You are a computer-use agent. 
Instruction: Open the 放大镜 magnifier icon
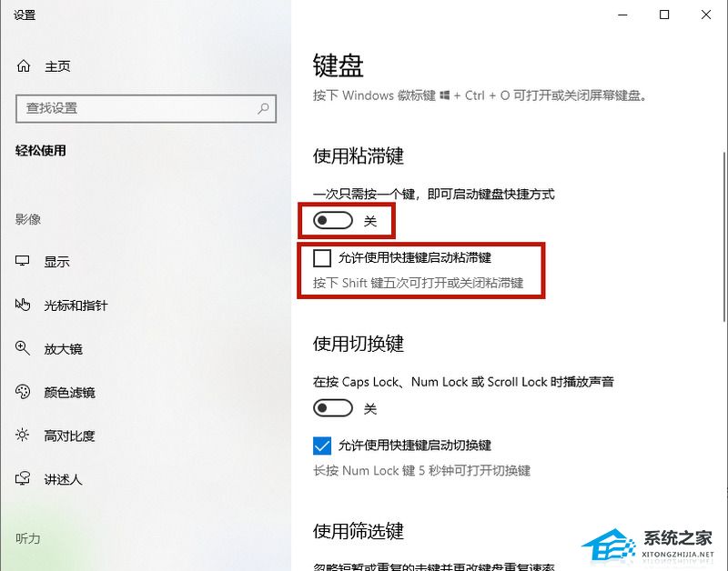pos(22,348)
